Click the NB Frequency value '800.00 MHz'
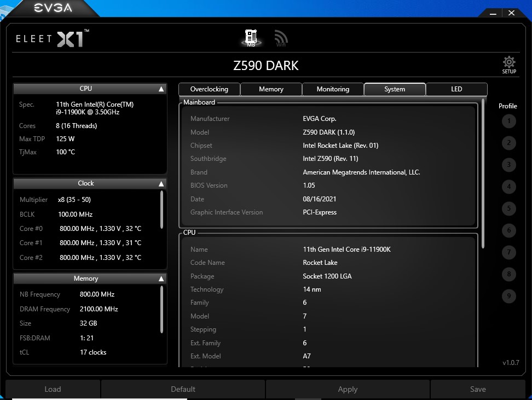This screenshot has width=532, height=400. point(97,294)
